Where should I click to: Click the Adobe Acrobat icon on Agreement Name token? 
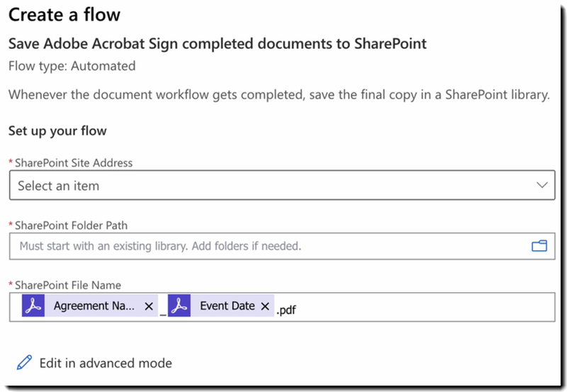[x=33, y=306]
